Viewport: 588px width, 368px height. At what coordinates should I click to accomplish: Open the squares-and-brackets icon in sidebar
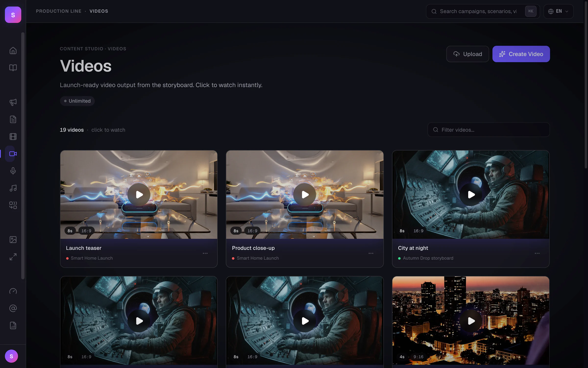pos(13,205)
